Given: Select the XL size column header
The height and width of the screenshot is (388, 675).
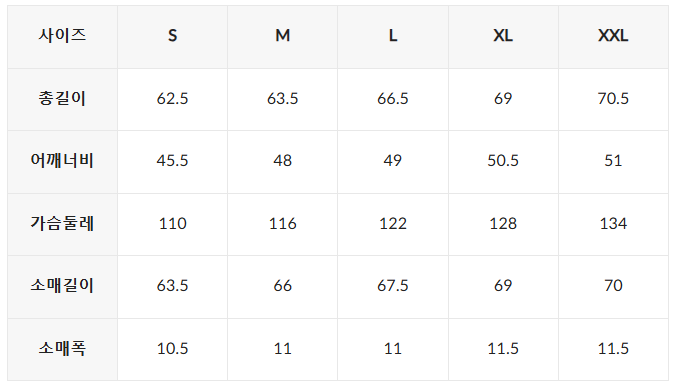Looking at the screenshot, I should click(x=503, y=37).
